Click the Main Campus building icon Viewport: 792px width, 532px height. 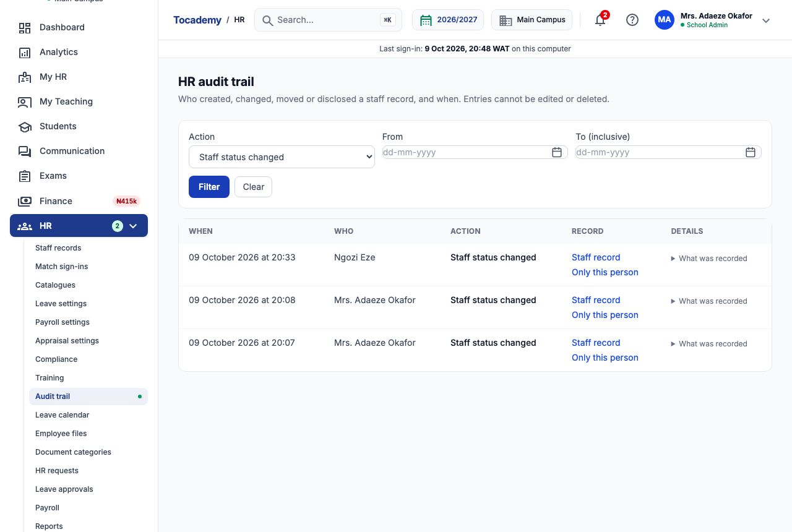pos(506,20)
